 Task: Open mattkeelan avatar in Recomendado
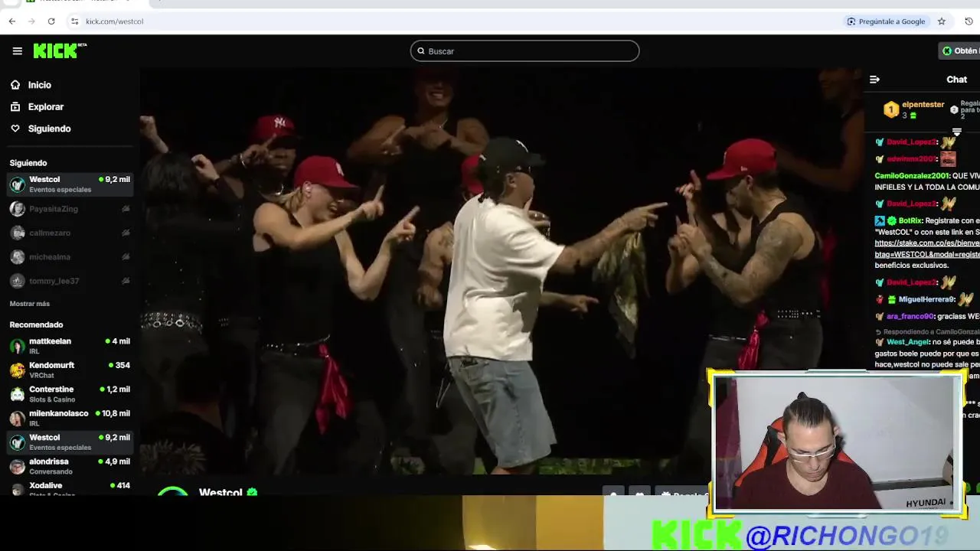tap(17, 347)
